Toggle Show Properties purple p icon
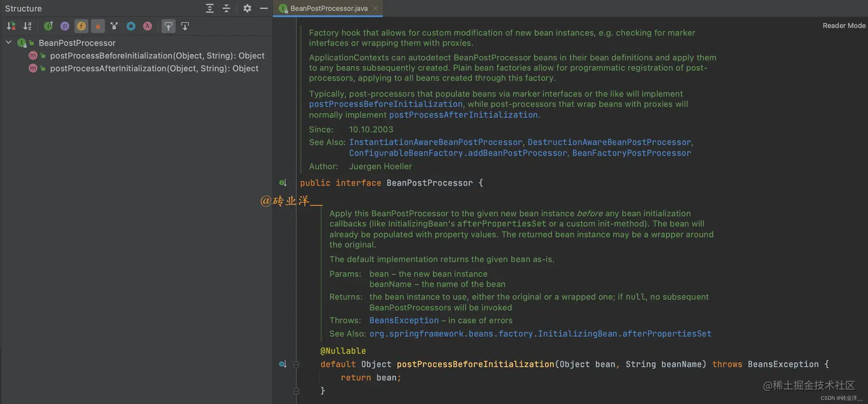868x404 pixels. pos(65,26)
